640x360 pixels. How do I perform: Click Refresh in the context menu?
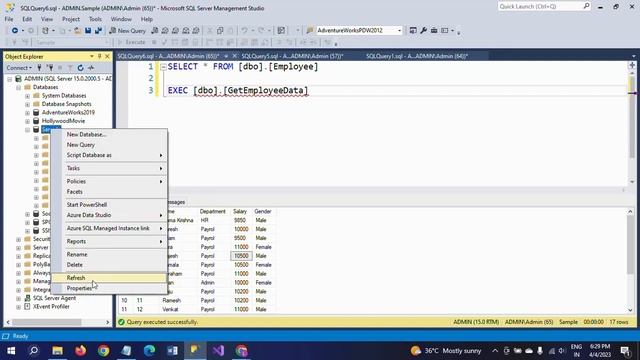(109, 278)
